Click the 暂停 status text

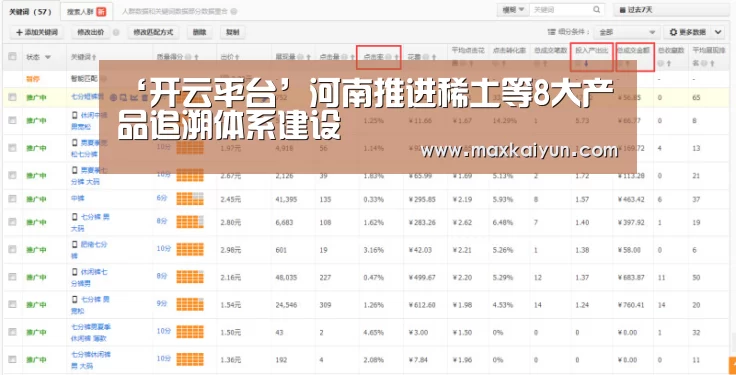pyautogui.click(x=33, y=79)
